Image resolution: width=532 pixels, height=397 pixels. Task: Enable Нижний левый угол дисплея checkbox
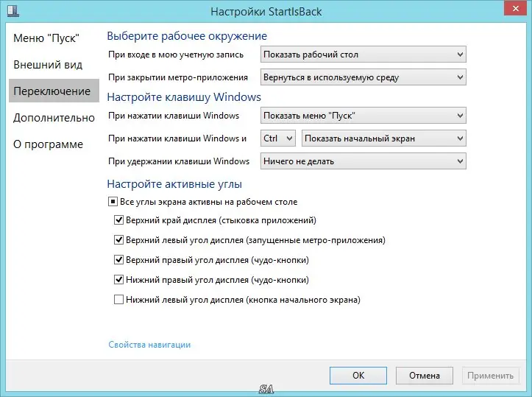point(118,300)
